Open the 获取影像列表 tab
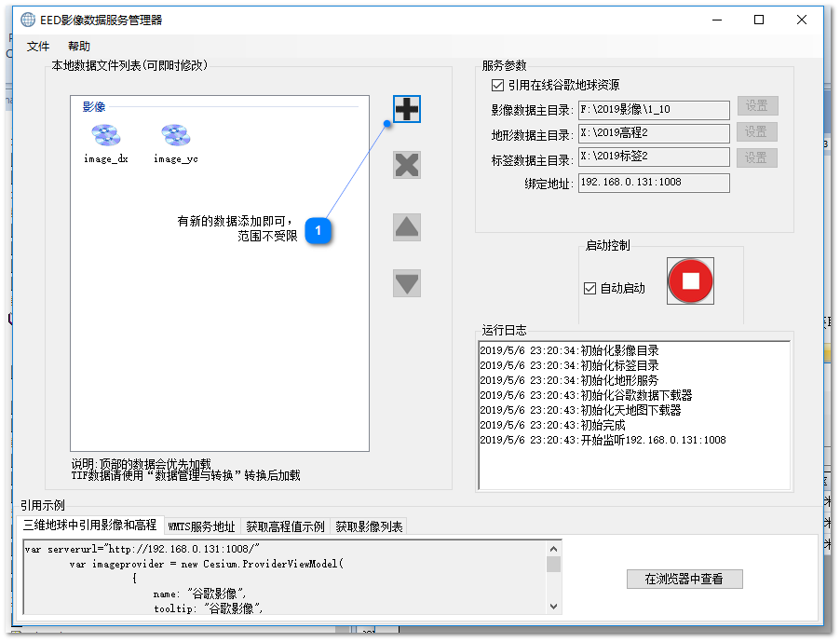The height and width of the screenshot is (642, 840). pyautogui.click(x=369, y=526)
